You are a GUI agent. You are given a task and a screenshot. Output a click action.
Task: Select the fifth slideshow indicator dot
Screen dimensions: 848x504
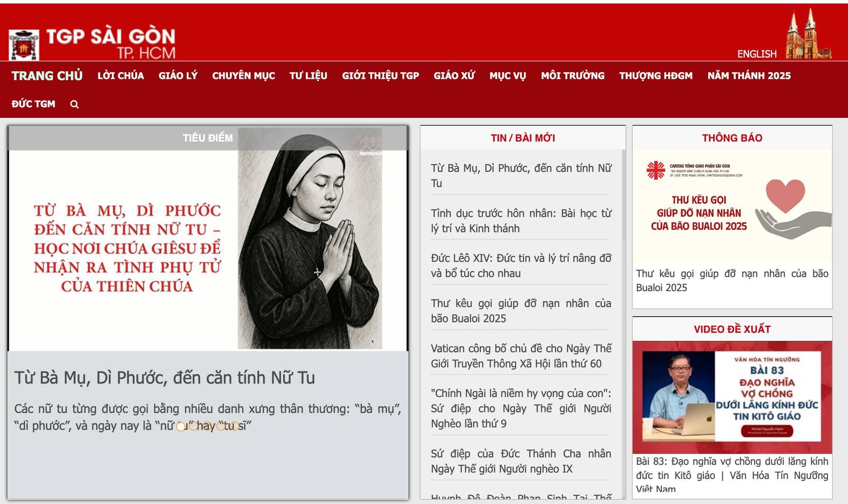point(234,426)
